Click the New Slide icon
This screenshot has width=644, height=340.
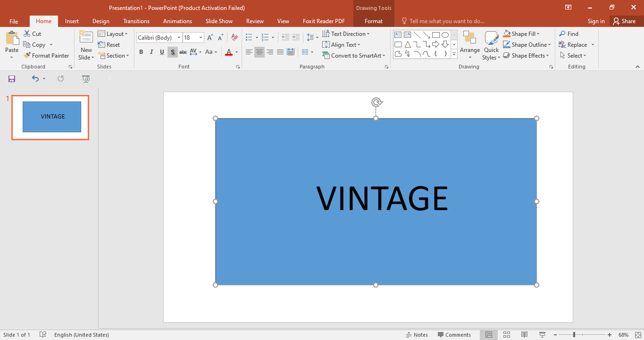click(86, 38)
